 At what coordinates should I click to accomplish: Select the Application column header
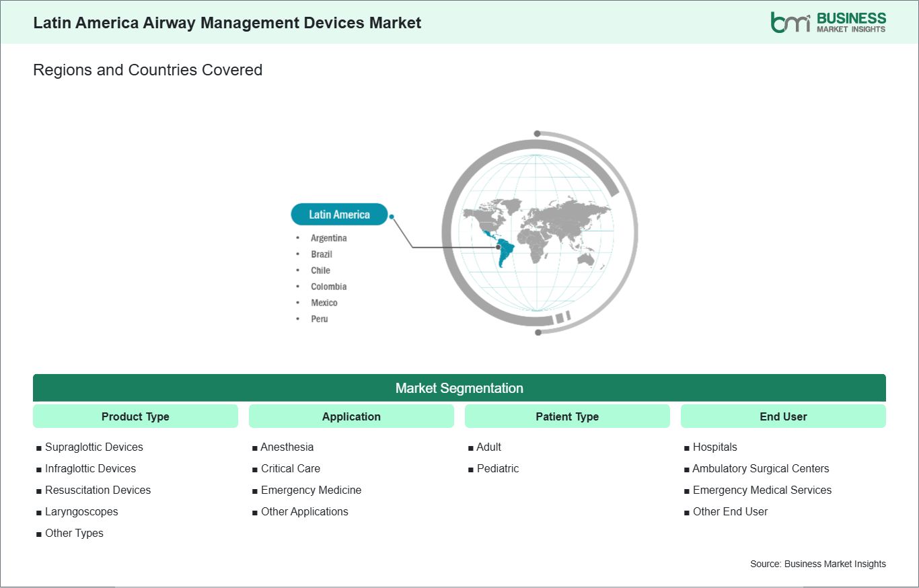click(351, 416)
